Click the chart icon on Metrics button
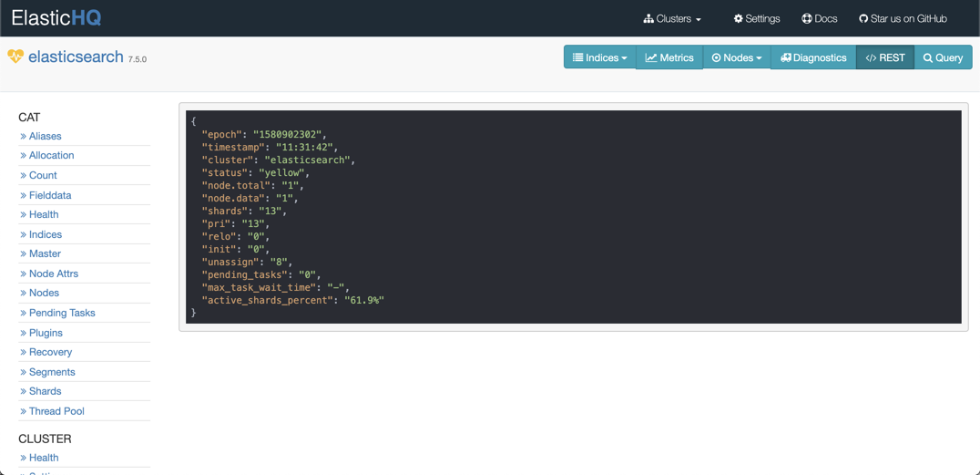This screenshot has height=475, width=980. (650, 57)
